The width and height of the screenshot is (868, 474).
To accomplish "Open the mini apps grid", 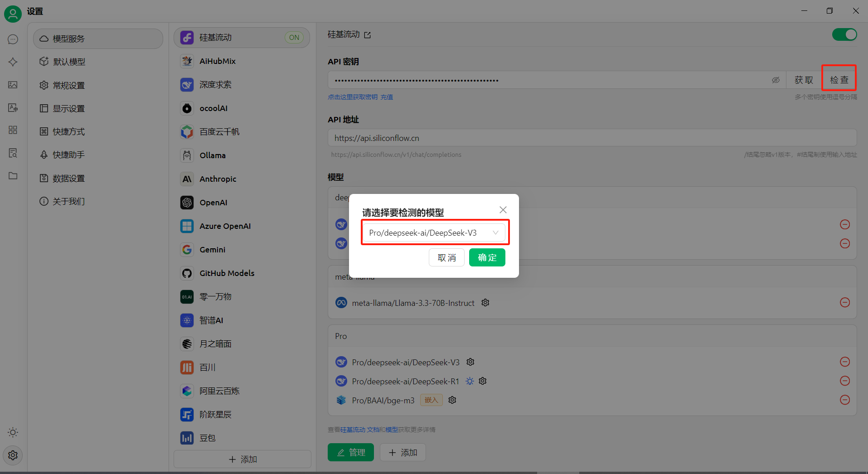I will point(13,130).
